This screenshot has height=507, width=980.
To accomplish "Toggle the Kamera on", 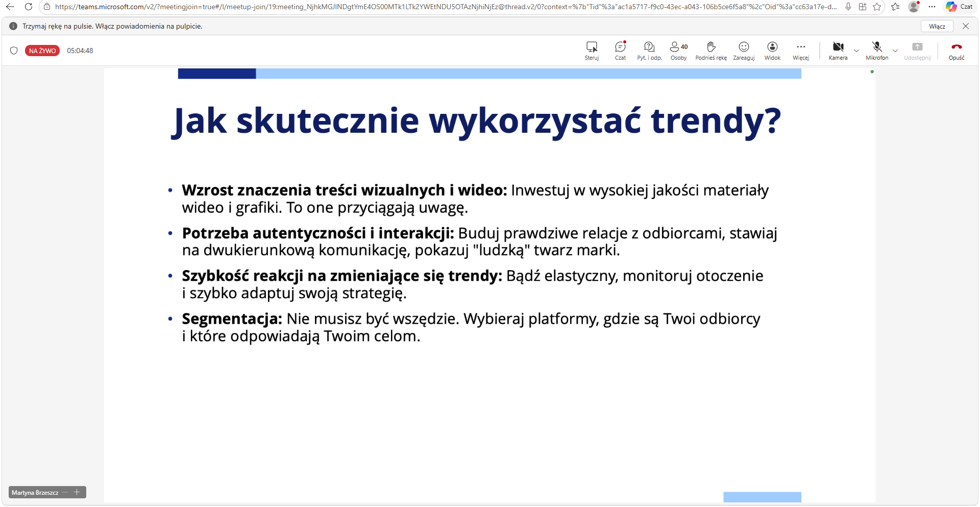I will [838, 51].
